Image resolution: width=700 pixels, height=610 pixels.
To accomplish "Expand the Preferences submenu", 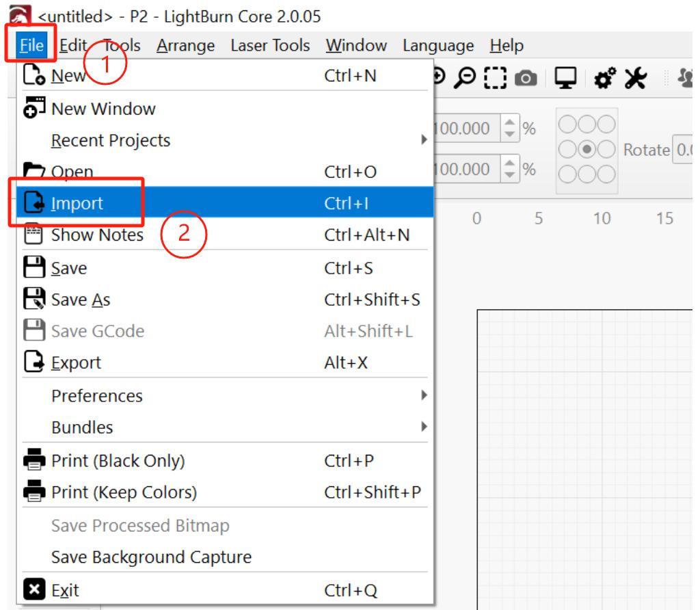I will click(225, 396).
